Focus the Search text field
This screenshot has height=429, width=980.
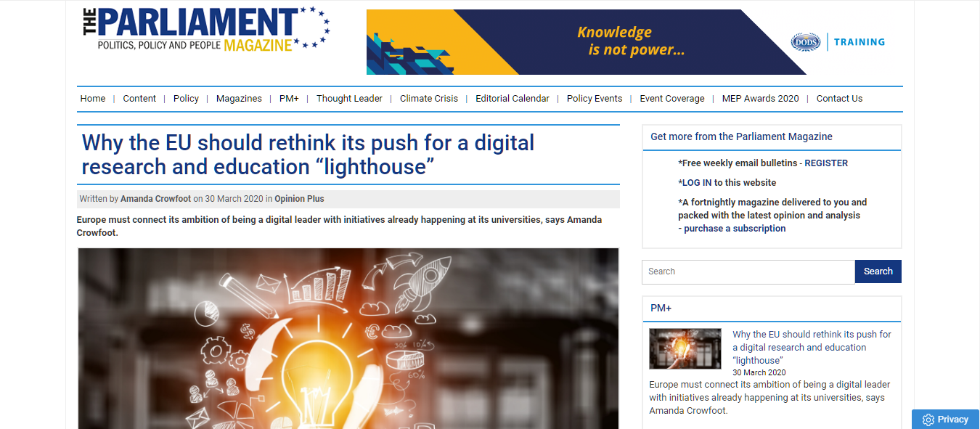point(748,271)
